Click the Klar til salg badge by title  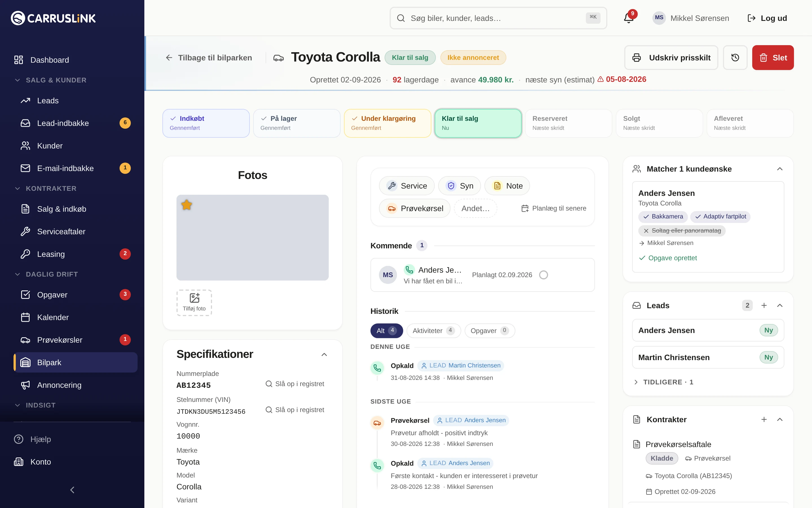(x=410, y=58)
